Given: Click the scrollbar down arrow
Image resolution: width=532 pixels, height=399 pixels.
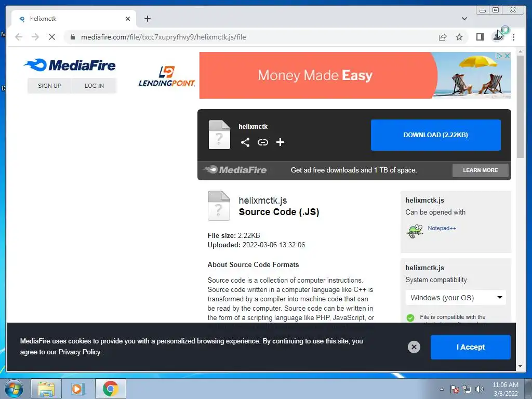Looking at the screenshot, I should 520,366.
